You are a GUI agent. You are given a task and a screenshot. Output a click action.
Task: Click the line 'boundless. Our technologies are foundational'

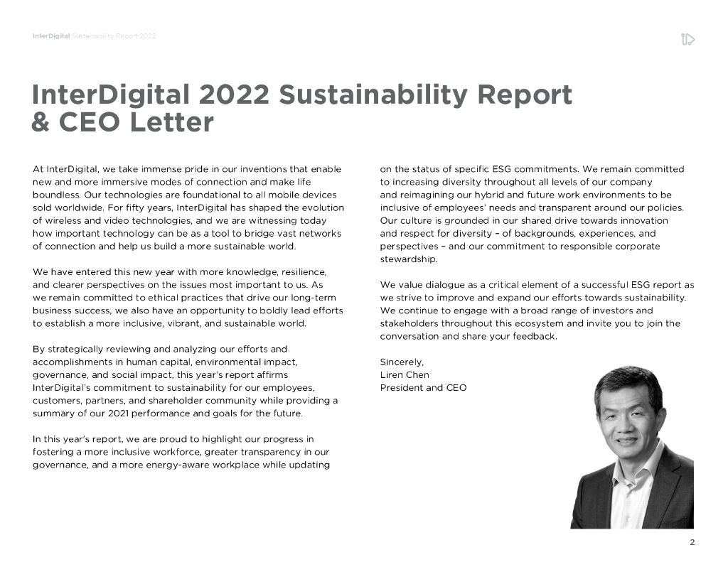tap(184, 195)
